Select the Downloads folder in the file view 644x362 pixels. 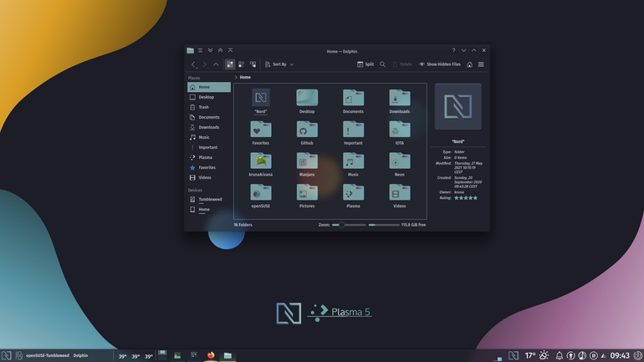(400, 101)
